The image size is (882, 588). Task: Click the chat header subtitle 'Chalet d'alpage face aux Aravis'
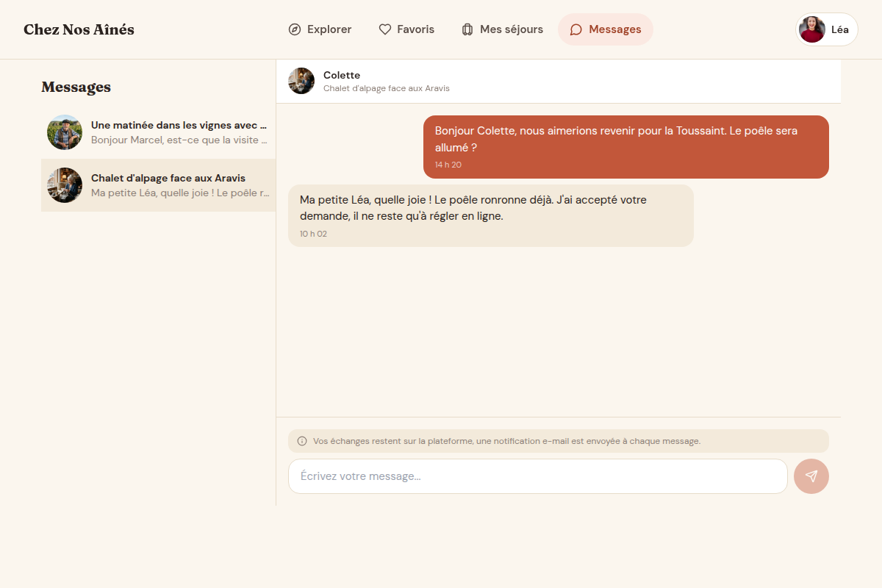point(387,88)
